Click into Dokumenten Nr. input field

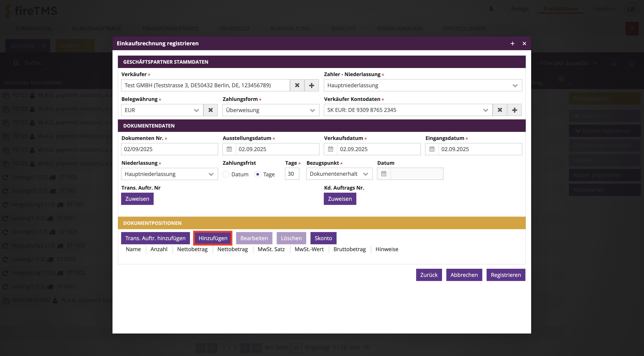[x=169, y=149]
